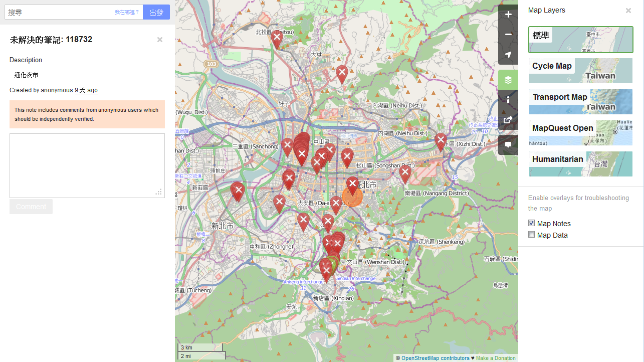Close the unresolved note 118732 sidebar
The width and height of the screenshot is (644, 362).
pos(159,40)
